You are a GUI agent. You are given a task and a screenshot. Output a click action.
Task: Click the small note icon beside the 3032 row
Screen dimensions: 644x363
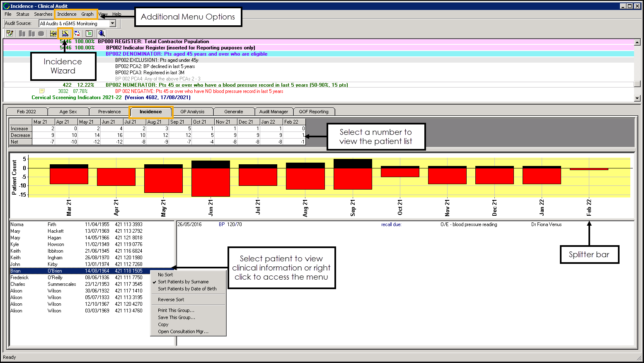pyautogui.click(x=42, y=91)
